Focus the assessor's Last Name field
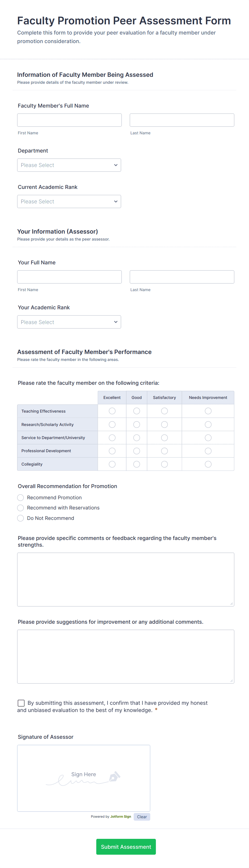 click(182, 277)
